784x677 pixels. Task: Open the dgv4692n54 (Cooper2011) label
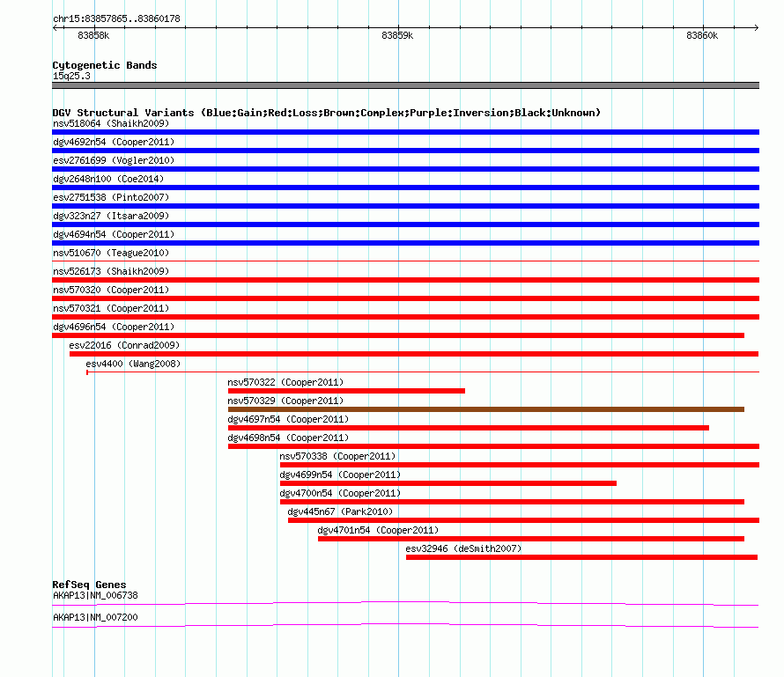(114, 142)
